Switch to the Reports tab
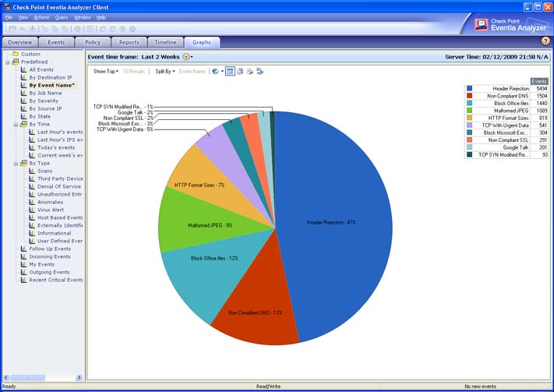Image resolution: width=554 pixels, height=392 pixels. [129, 42]
